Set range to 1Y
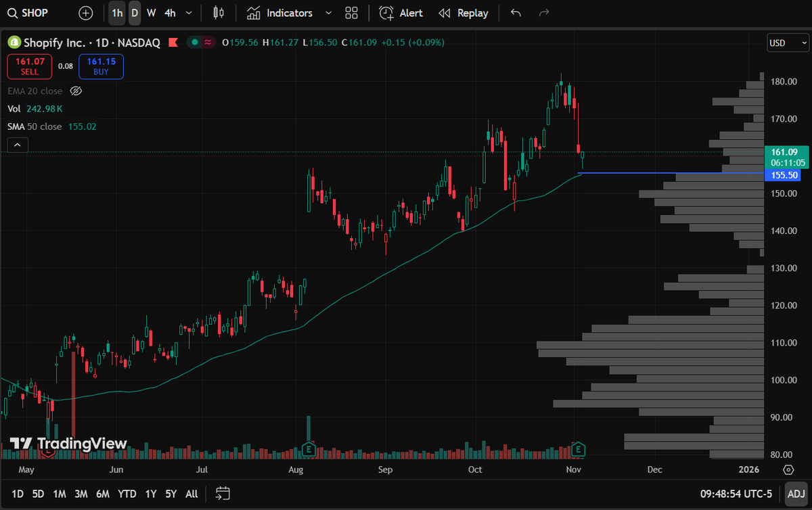Viewport: 812px width, 510px height. (x=151, y=494)
